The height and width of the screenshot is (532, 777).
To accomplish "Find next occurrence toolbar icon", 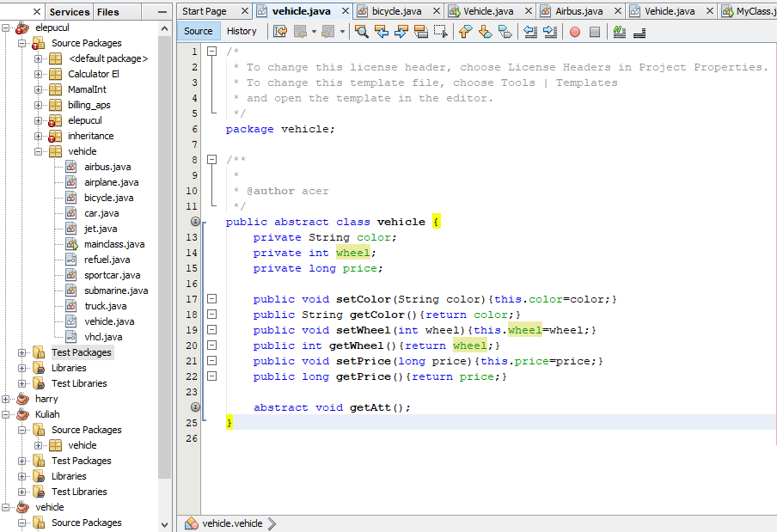I will (x=401, y=32).
